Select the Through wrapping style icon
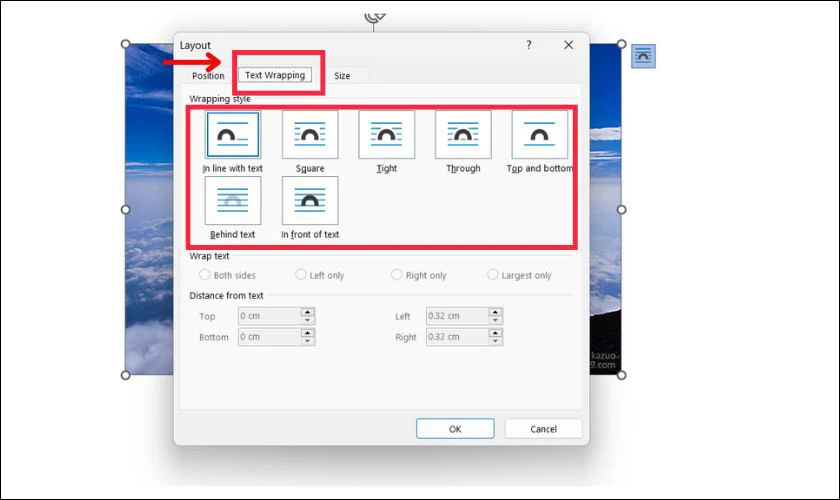Viewport: 840px width, 500px height. [x=463, y=135]
